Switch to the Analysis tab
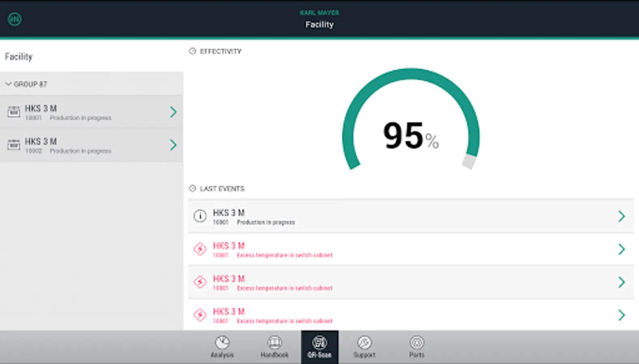Image resolution: width=639 pixels, height=364 pixels. click(222, 347)
